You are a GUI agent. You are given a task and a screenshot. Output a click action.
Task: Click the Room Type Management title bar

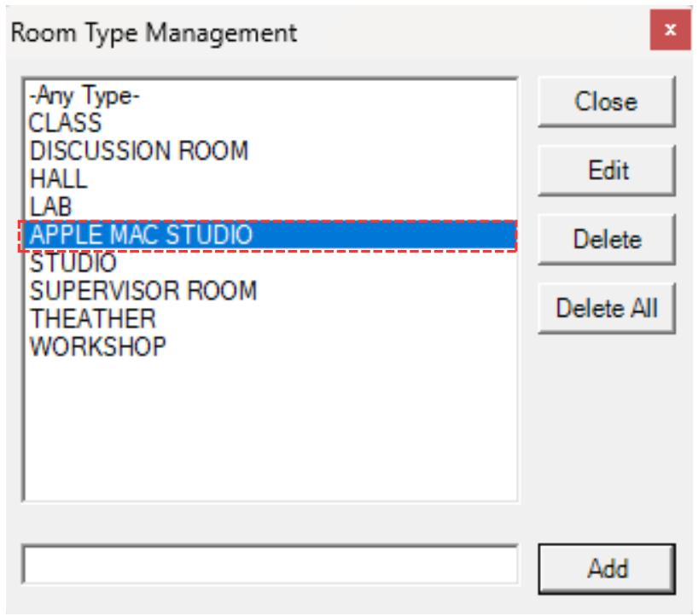[x=341, y=32]
